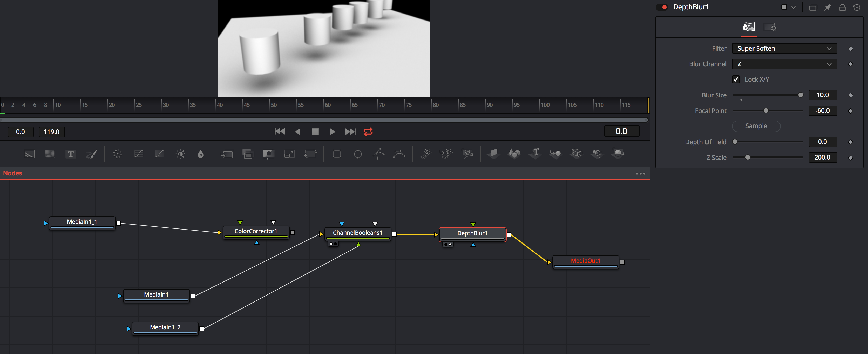Image resolution: width=868 pixels, height=354 pixels.
Task: Add a Matte Control node
Action: coord(269,154)
